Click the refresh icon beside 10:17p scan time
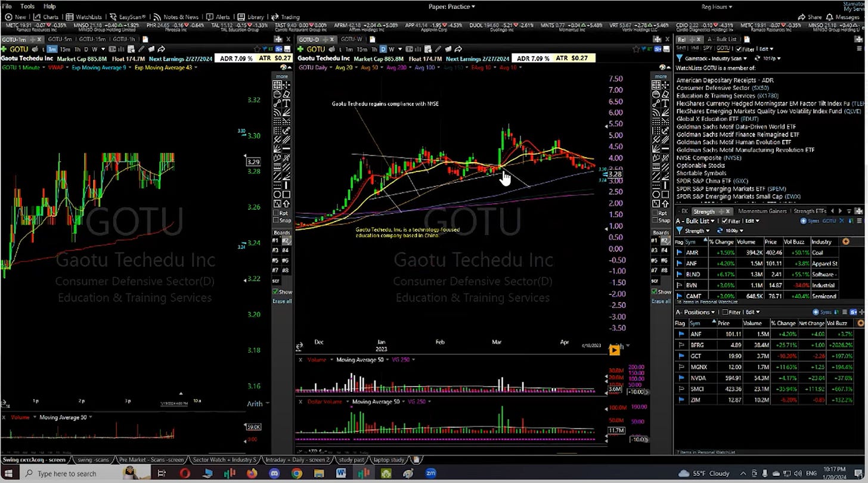 758,58
